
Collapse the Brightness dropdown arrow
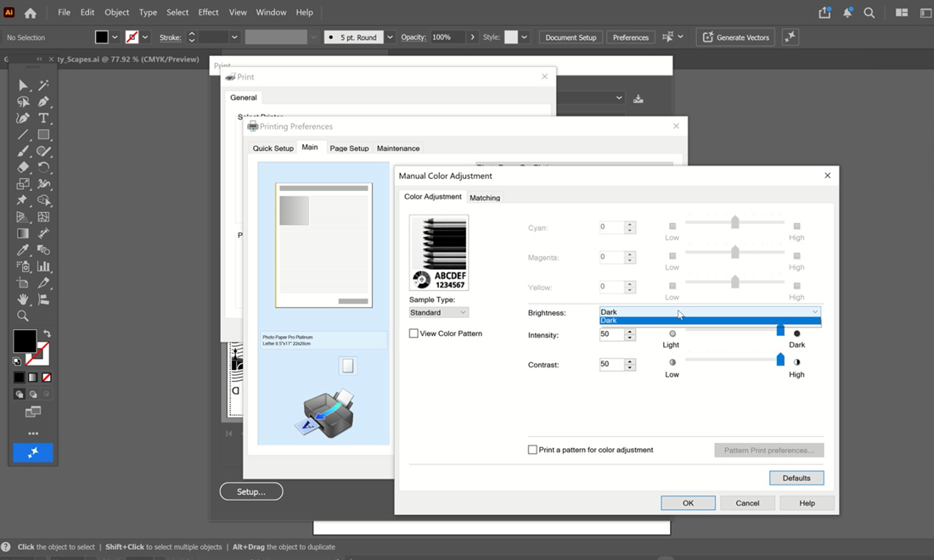pyautogui.click(x=814, y=312)
